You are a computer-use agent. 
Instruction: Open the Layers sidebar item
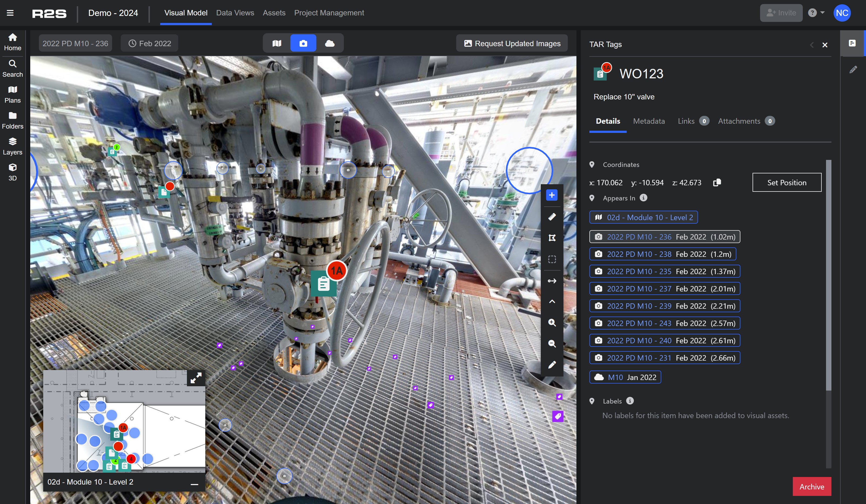(x=12, y=146)
